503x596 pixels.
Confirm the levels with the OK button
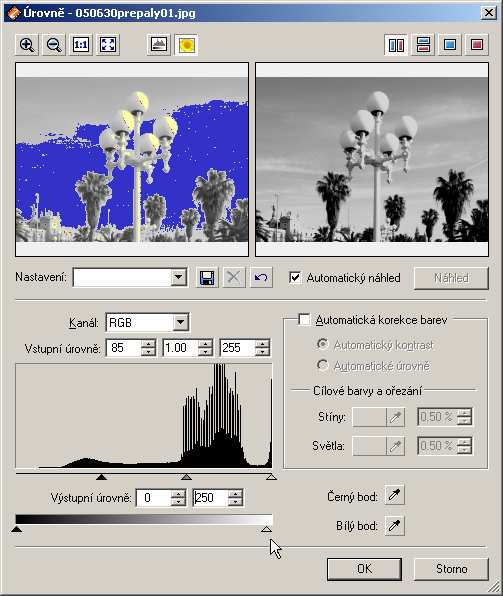364,569
